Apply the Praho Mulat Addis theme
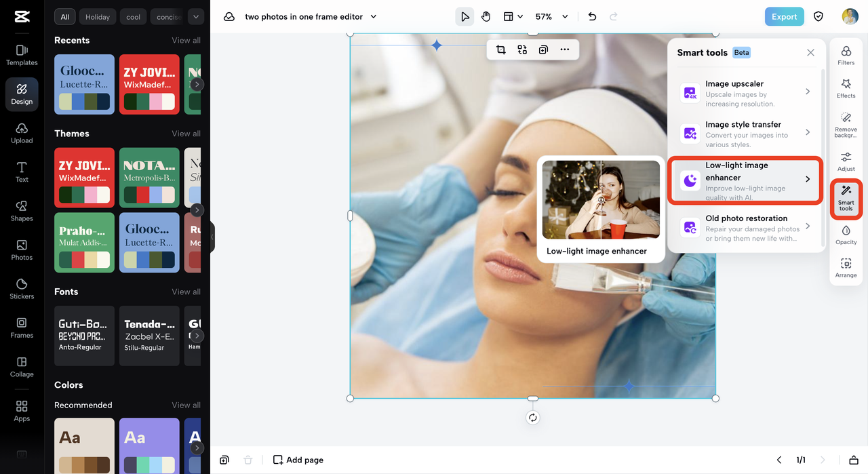Image resolution: width=868 pixels, height=474 pixels. 84,243
